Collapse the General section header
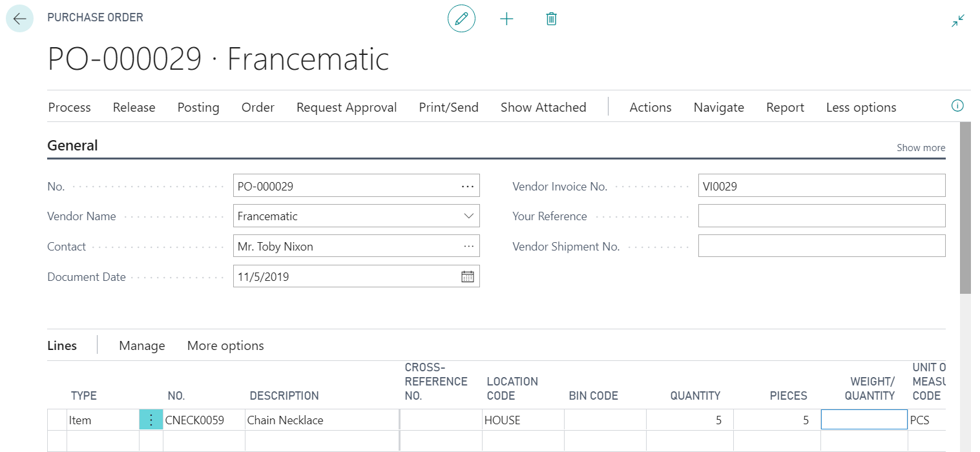Viewport: 980px width, 452px height. point(73,145)
